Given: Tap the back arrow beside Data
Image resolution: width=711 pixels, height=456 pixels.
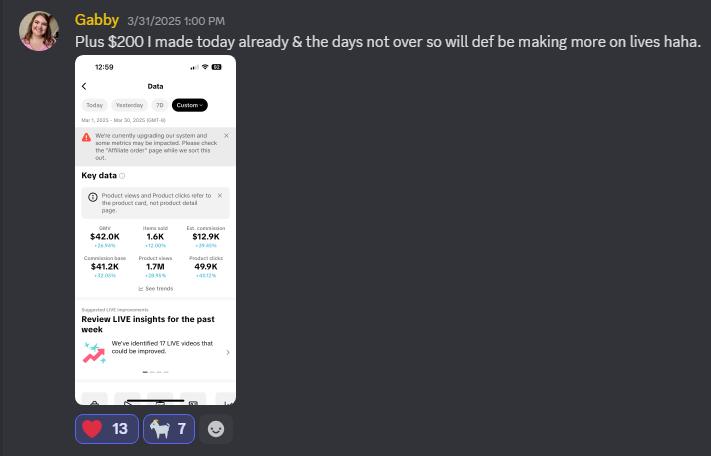Looking at the screenshot, I should [84, 86].
